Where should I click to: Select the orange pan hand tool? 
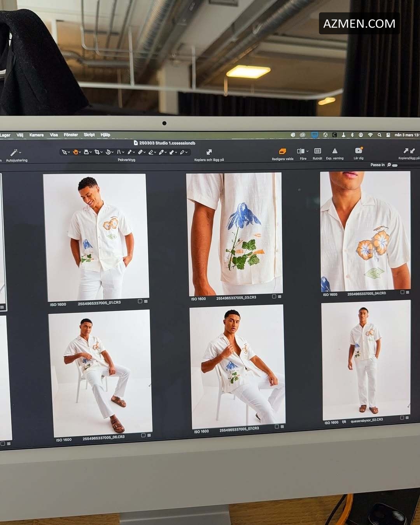coord(75,152)
